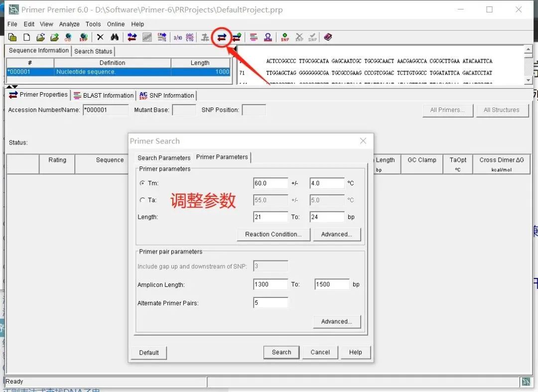
Task: Click the black X delete icon
Action: tap(100, 37)
